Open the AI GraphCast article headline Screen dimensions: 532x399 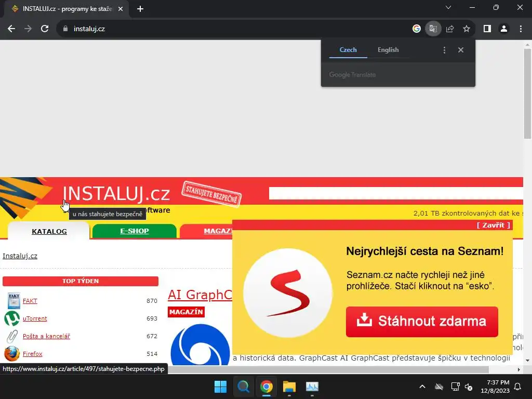(200, 295)
